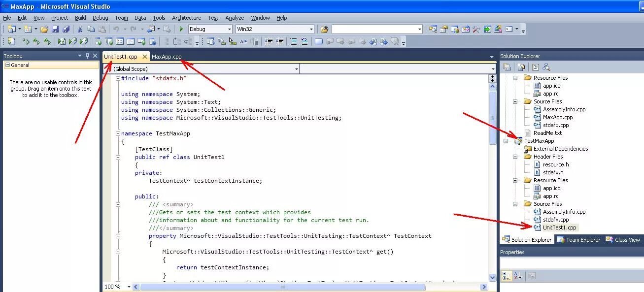Open the Build menu
The height and width of the screenshot is (292, 644).
[80, 18]
